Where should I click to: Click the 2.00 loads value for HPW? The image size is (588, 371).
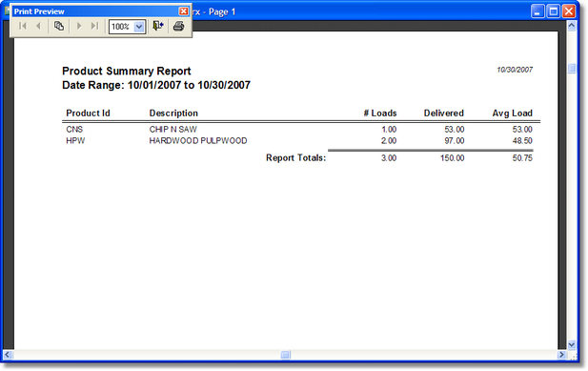coord(389,140)
